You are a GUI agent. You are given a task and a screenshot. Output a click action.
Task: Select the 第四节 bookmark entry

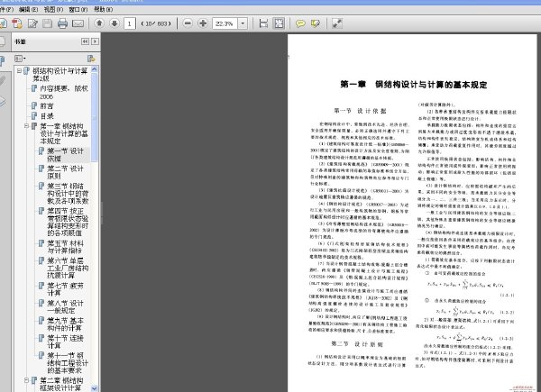coord(68,222)
